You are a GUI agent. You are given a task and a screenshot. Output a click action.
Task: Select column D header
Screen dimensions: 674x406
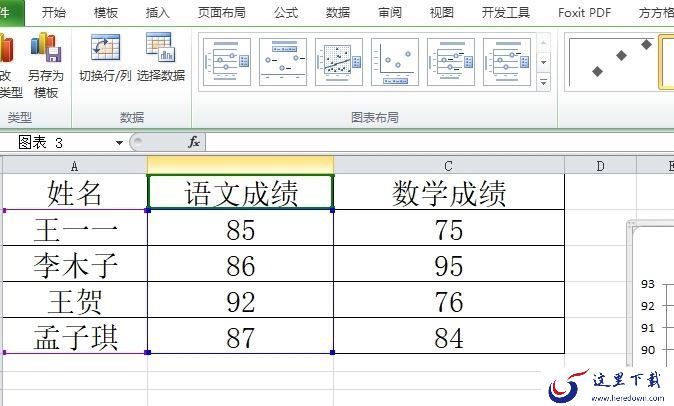click(600, 166)
